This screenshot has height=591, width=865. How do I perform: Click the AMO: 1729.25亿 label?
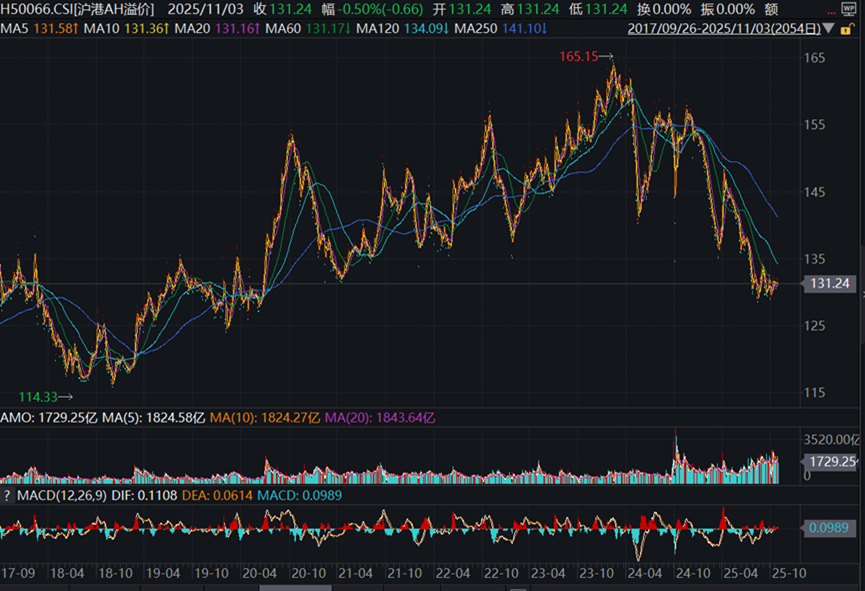coord(49,418)
